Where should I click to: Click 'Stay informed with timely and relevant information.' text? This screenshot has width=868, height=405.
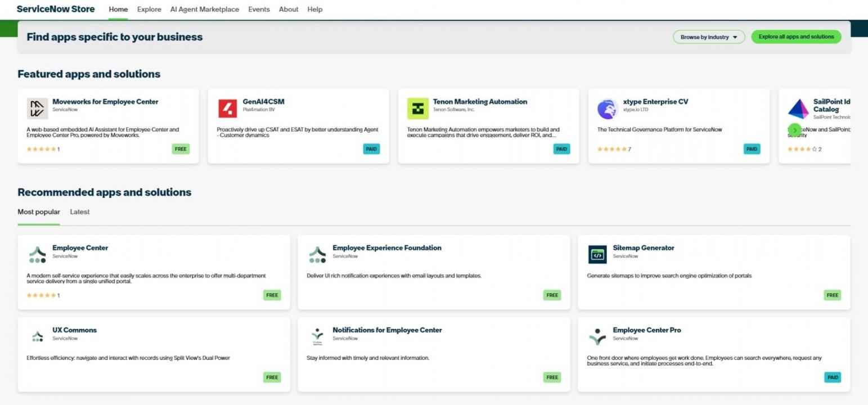coord(368,358)
